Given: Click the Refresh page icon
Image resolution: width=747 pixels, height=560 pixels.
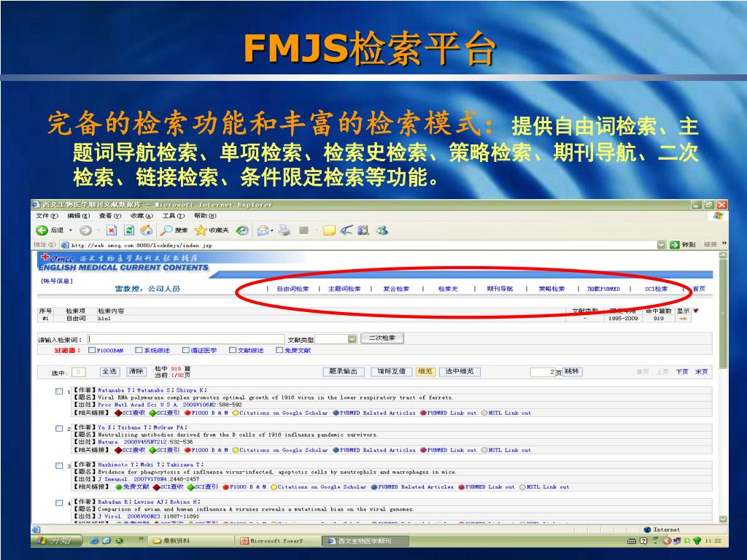Looking at the screenshot, I should click(x=129, y=230).
